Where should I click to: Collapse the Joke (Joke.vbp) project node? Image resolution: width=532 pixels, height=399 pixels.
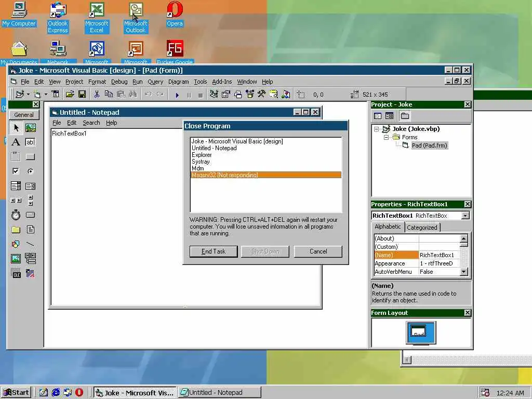(x=376, y=129)
